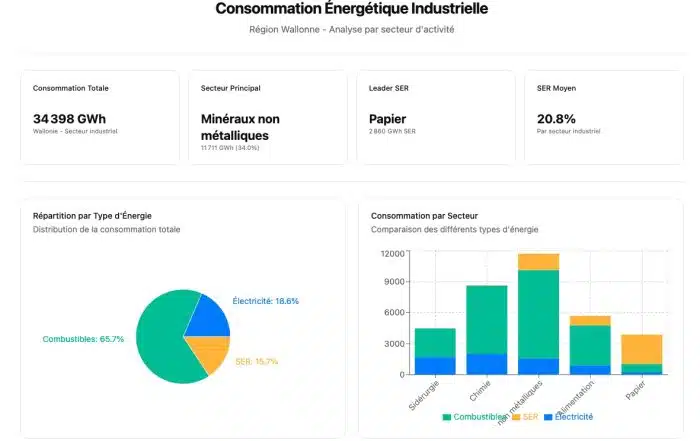
Task: Click the green legend swatch for Combustibles
Action: point(447,416)
